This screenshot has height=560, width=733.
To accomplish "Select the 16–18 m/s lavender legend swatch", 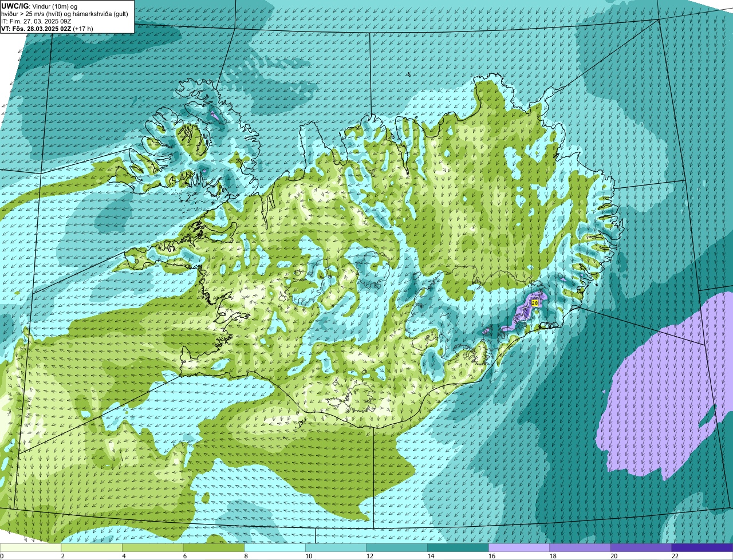I will coord(519,547).
